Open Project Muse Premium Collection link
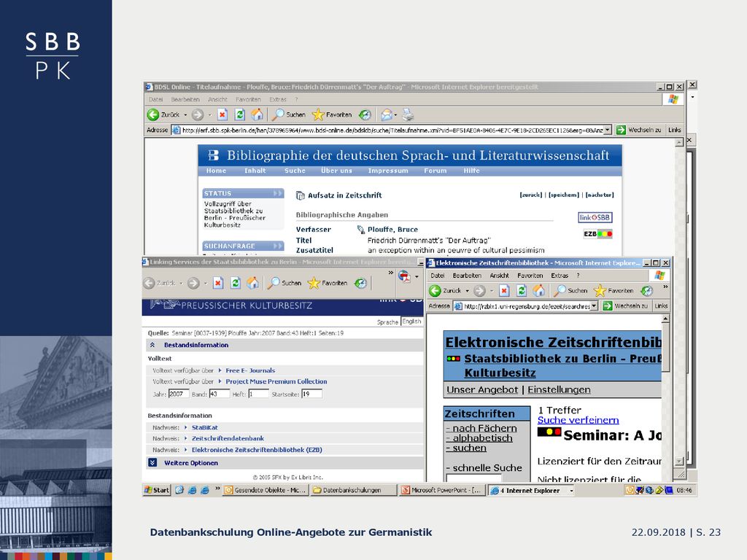Viewport: 747px width, 560px height. (x=276, y=381)
